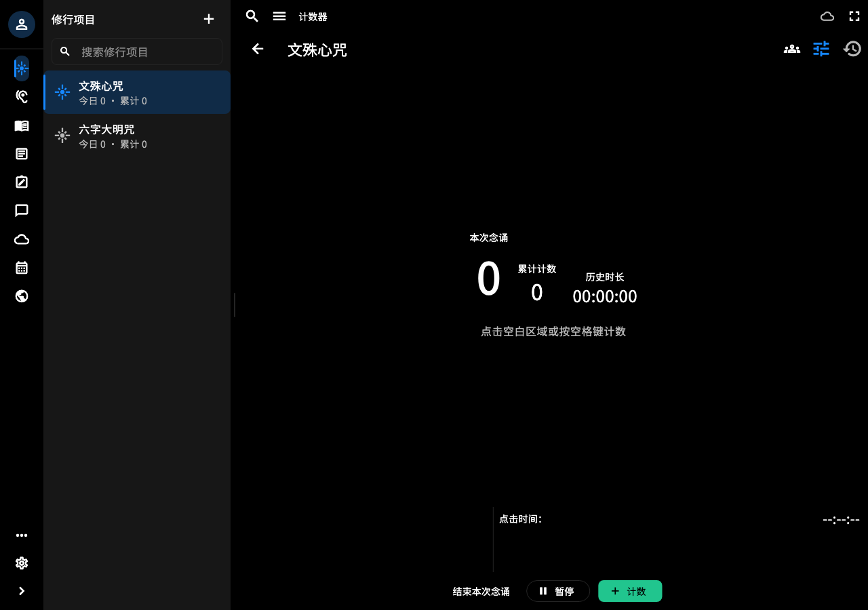Select 六字大明咒 in the practice list
The width and height of the screenshot is (868, 610).
point(137,136)
